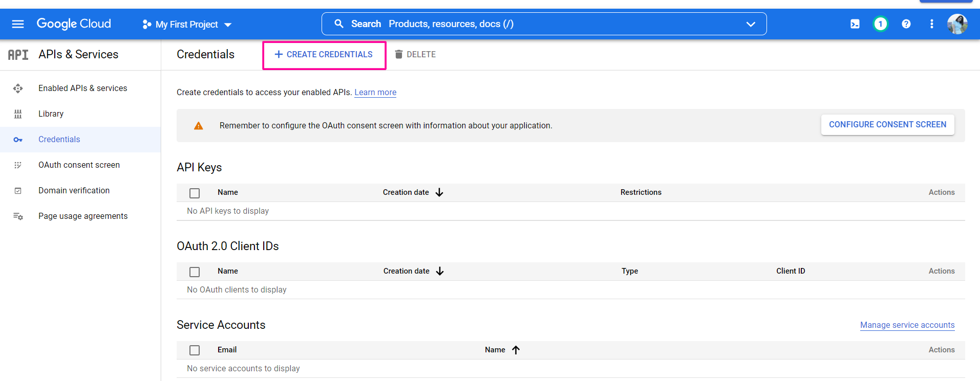Image resolution: width=980 pixels, height=381 pixels.
Task: Open the help question mark icon
Action: [906, 24]
